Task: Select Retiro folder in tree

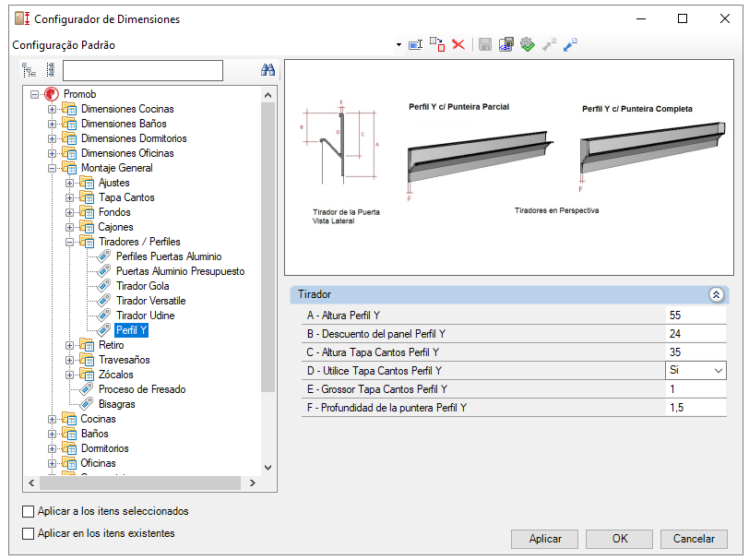Action: (x=111, y=345)
